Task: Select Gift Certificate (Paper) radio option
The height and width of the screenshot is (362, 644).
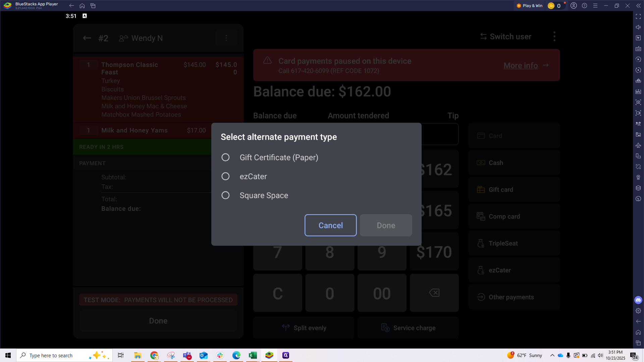Action: click(x=225, y=157)
